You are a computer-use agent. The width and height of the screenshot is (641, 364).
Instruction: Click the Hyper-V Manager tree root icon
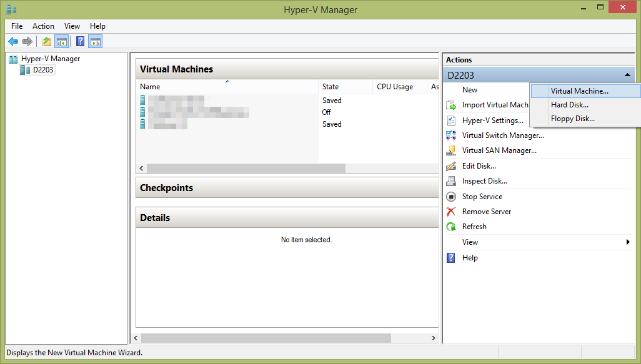[x=13, y=59]
